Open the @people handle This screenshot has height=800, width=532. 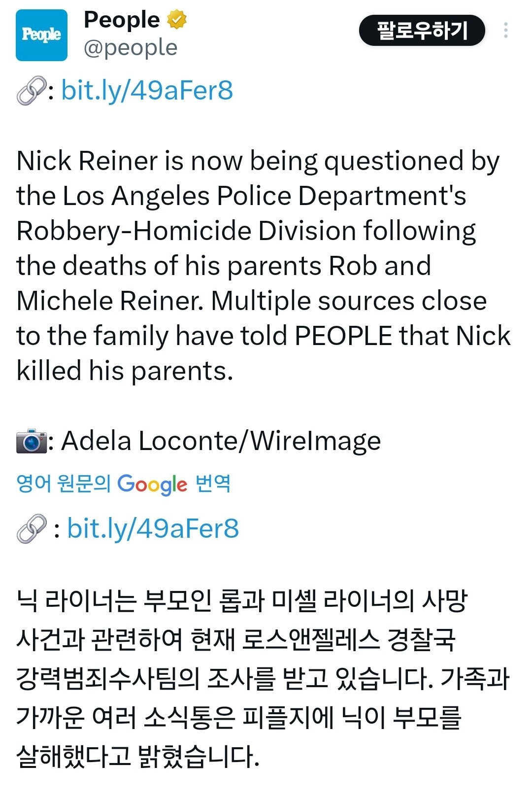[x=131, y=48]
